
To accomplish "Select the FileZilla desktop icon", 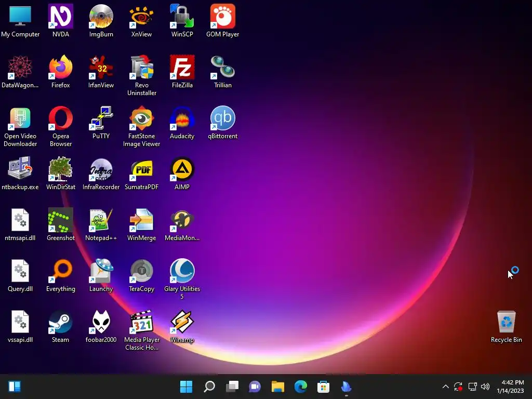I will point(182,67).
